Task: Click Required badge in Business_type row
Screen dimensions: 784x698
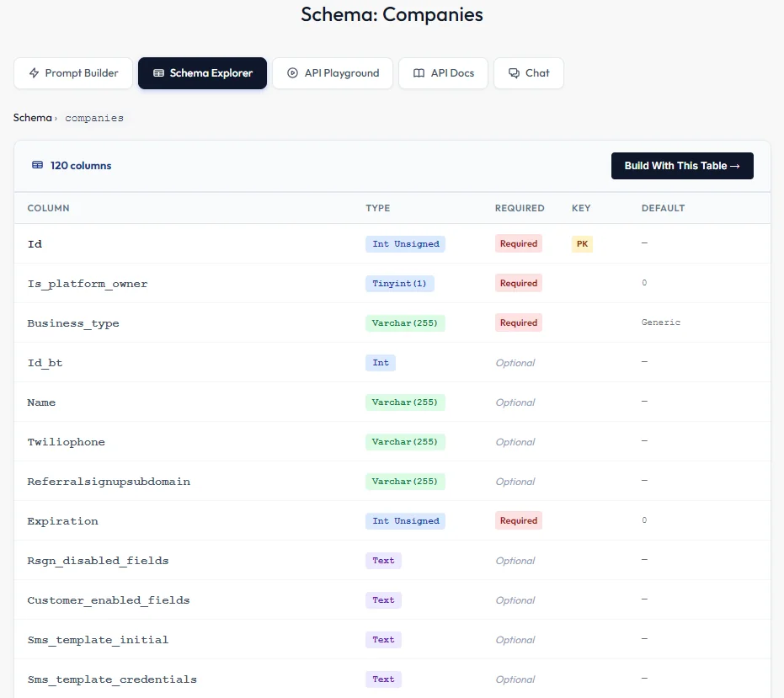Action: 519,322
